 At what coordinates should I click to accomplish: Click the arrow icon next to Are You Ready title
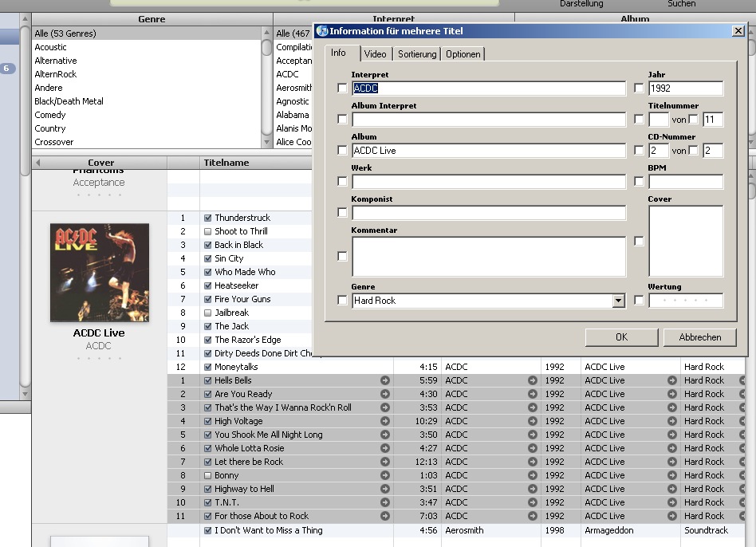(384, 394)
